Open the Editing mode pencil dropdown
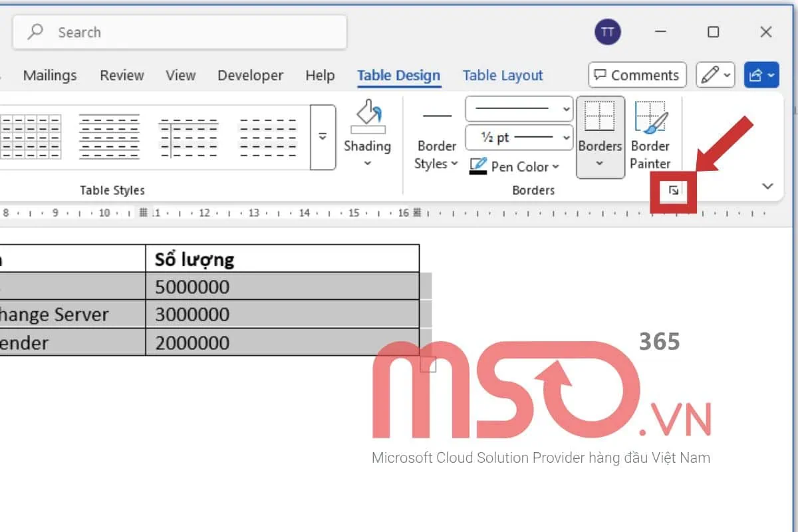Screen dimensions: 798x532 [x=715, y=75]
